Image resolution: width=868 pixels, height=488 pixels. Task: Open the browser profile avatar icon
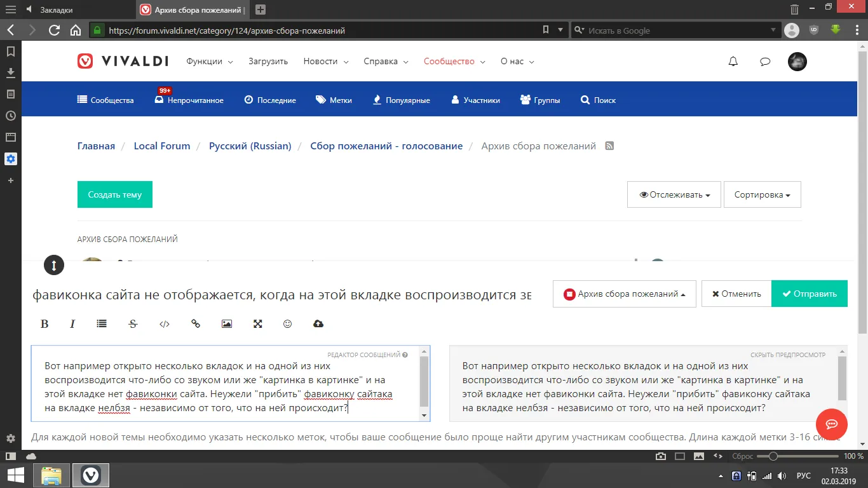click(792, 30)
